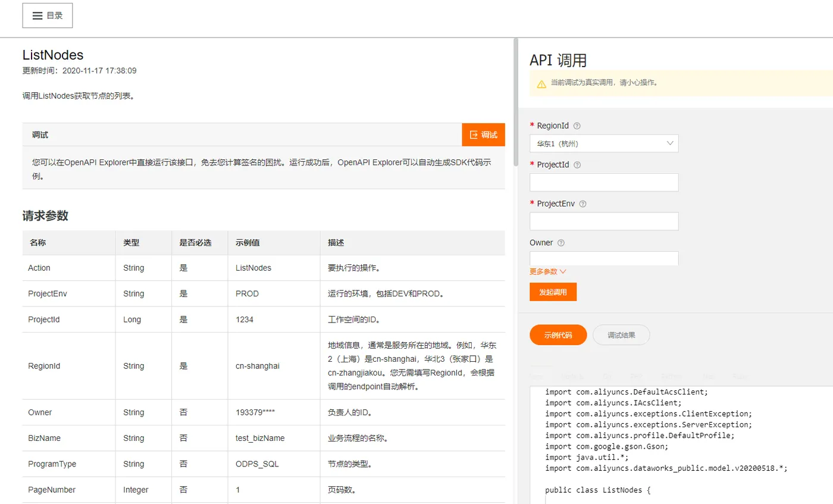The width and height of the screenshot is (833, 504).
Task: Click the example value 1234
Action: click(x=245, y=320)
